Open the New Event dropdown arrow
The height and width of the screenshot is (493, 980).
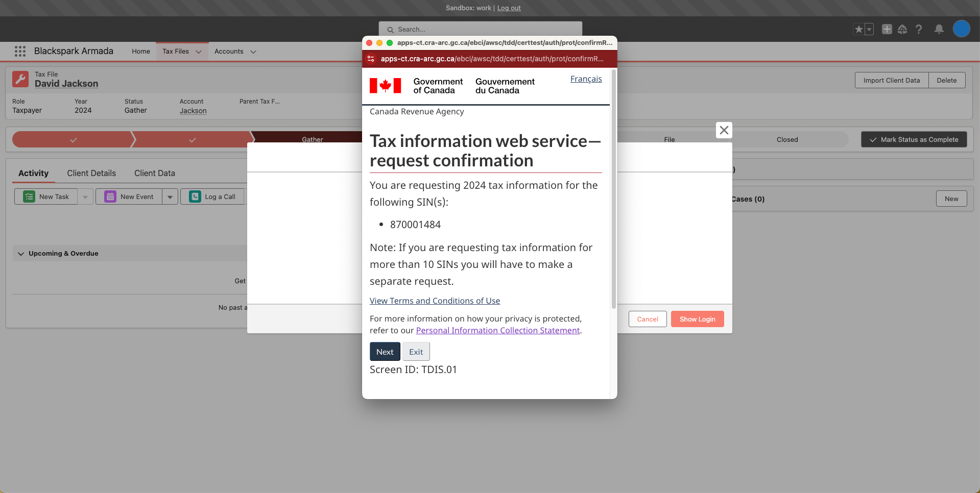click(x=170, y=196)
